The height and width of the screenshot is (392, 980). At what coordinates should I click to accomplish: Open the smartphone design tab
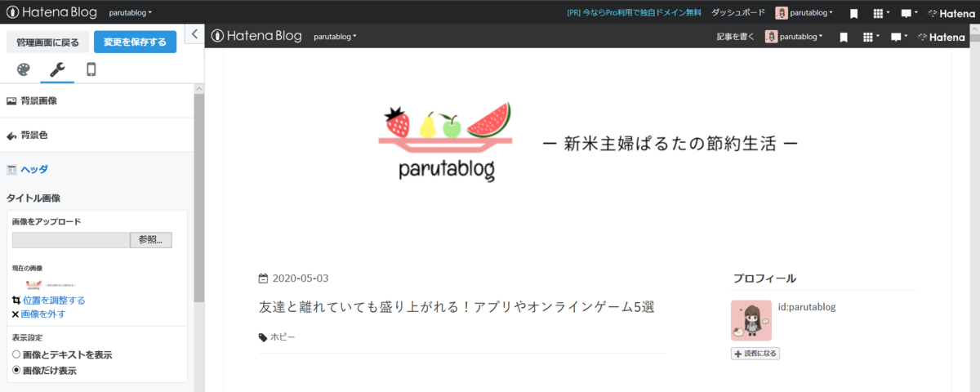coord(91,69)
